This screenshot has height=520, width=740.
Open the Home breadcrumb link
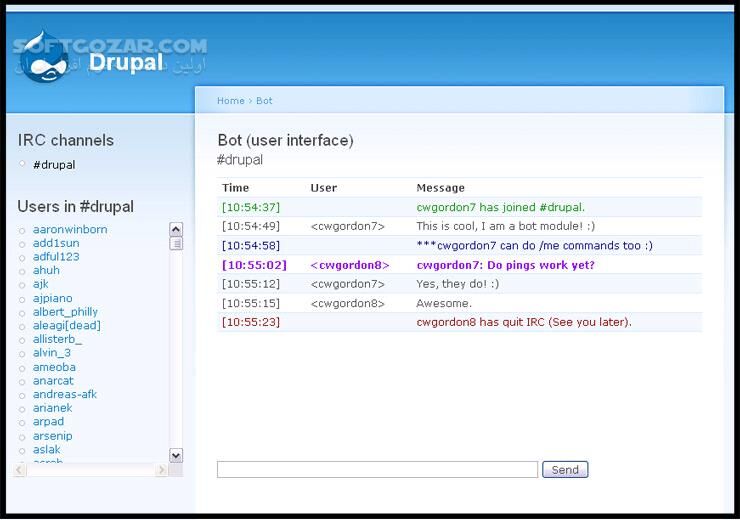(x=230, y=101)
